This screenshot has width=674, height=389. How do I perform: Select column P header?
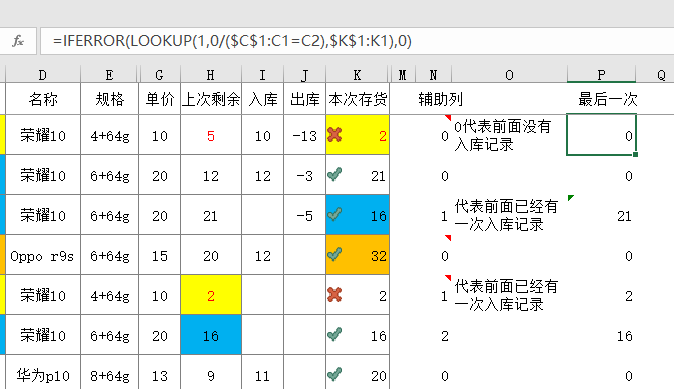601,75
